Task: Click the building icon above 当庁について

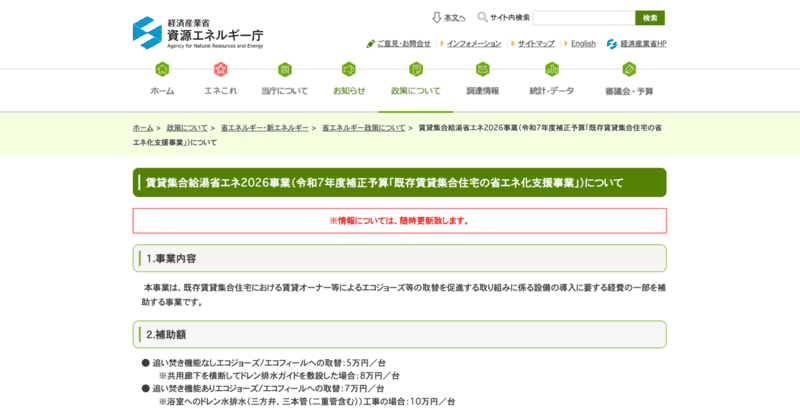Action: (x=285, y=69)
